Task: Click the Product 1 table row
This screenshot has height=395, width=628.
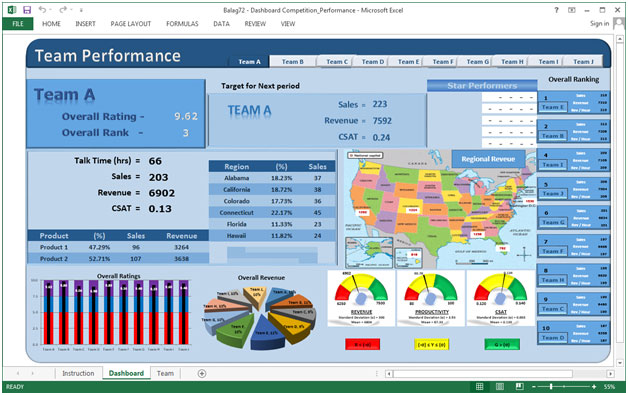Action: click(x=118, y=247)
